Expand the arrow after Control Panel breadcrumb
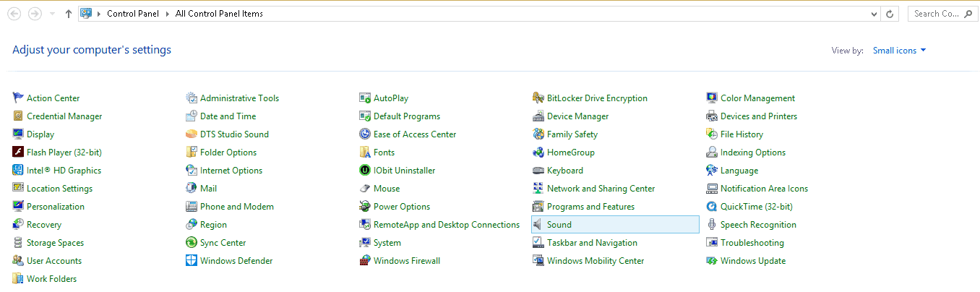Screen dimensions: 980x292 (168, 14)
